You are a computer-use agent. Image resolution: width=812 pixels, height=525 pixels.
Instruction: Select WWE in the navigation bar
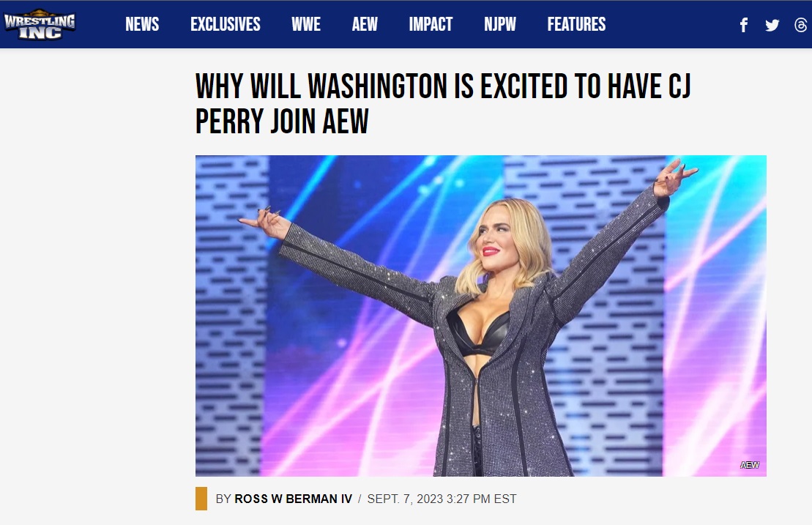pos(306,24)
